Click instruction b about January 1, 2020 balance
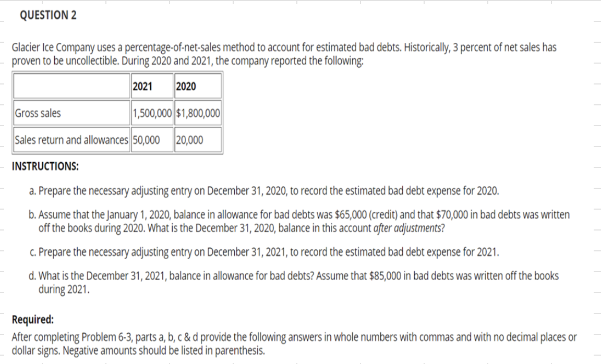The width and height of the screenshot is (601, 364). (299, 221)
